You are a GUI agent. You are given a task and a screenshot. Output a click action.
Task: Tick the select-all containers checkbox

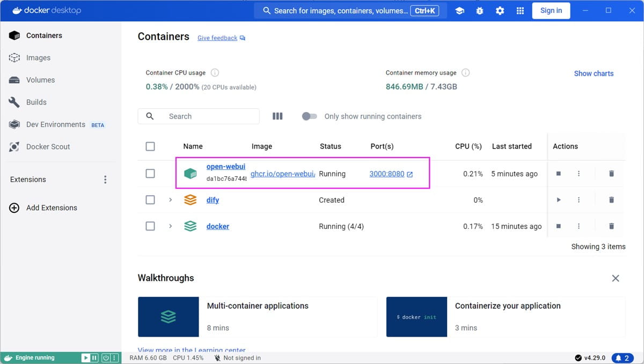coord(150,146)
